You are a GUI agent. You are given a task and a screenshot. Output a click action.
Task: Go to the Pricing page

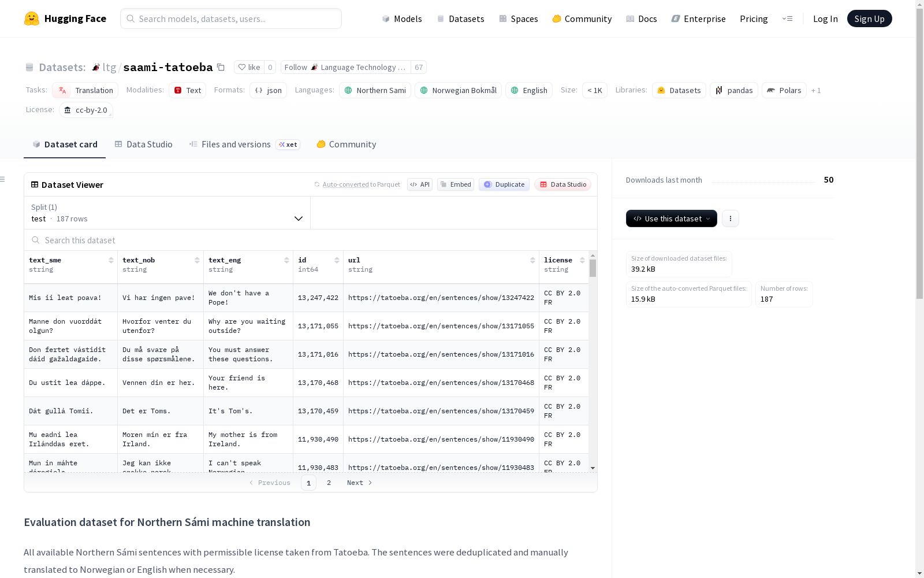(754, 18)
